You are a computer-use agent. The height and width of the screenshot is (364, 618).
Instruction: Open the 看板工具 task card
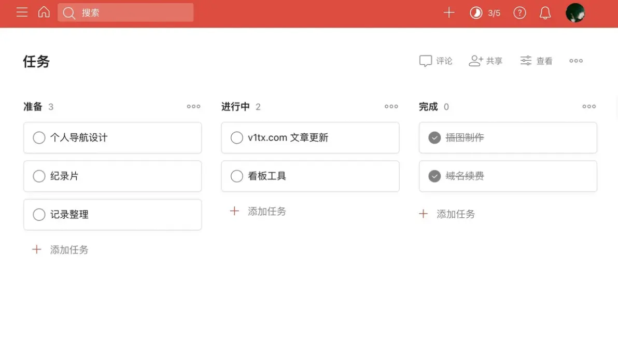tap(310, 176)
